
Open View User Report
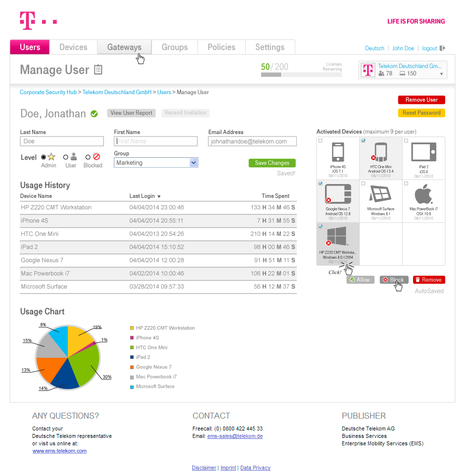pyautogui.click(x=131, y=113)
